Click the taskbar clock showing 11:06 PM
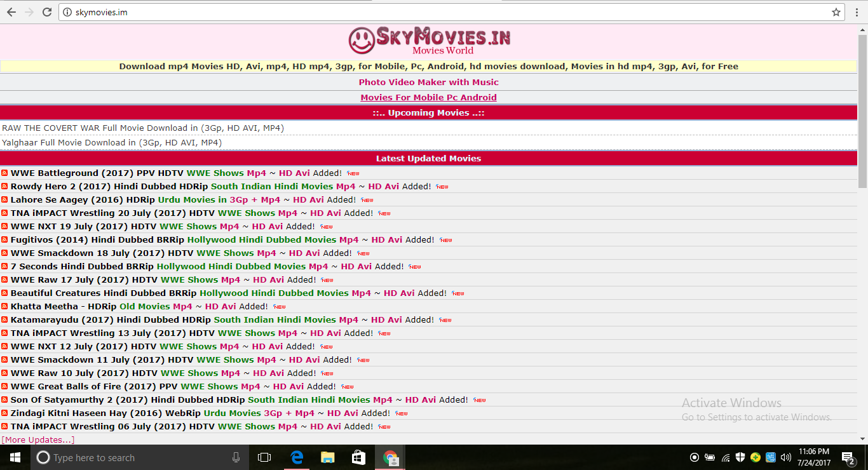Screen dimensions: 868x470 coord(813,457)
